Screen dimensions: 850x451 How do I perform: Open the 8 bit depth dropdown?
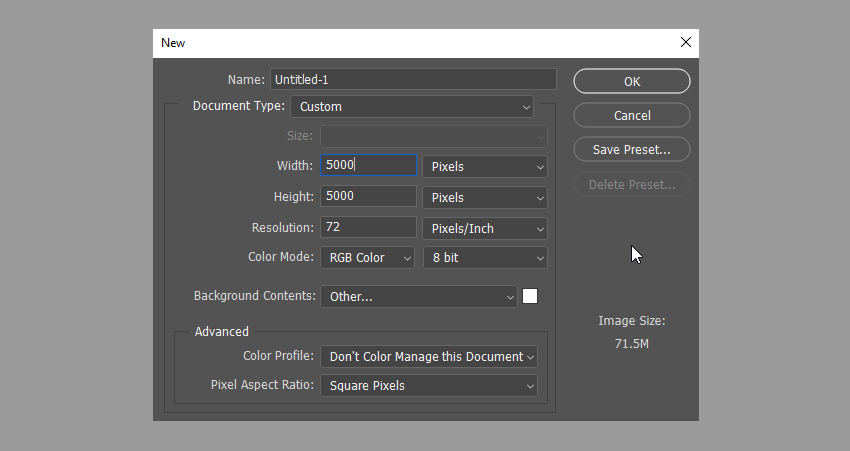tap(485, 258)
